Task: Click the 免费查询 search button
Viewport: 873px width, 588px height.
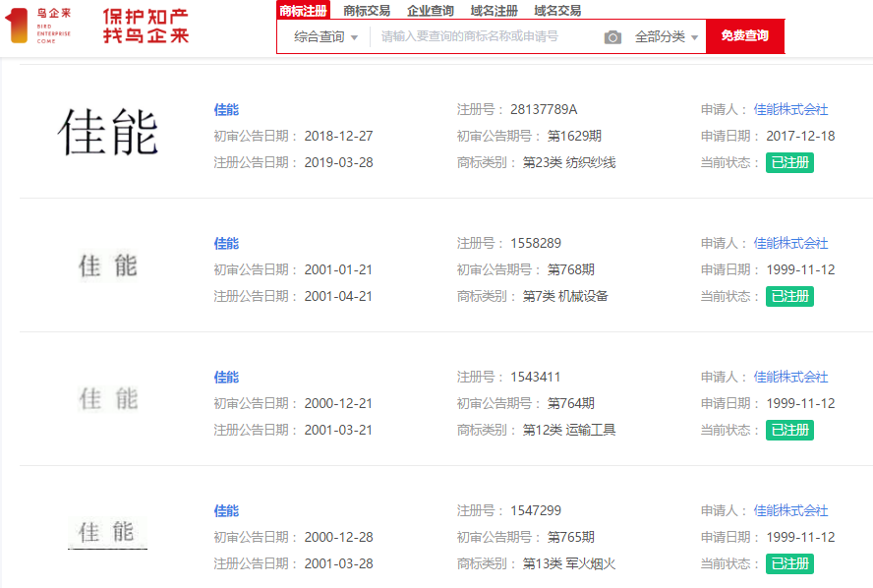Action: tap(745, 36)
